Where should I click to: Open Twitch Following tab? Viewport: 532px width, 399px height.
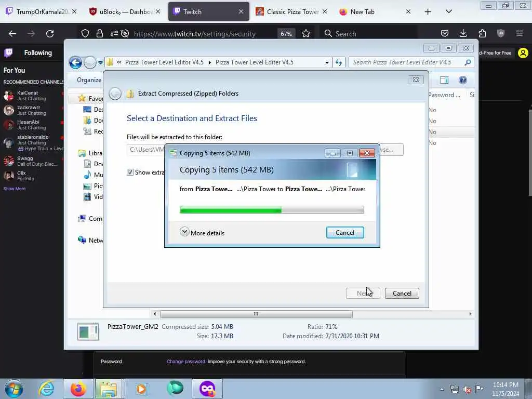(38, 52)
